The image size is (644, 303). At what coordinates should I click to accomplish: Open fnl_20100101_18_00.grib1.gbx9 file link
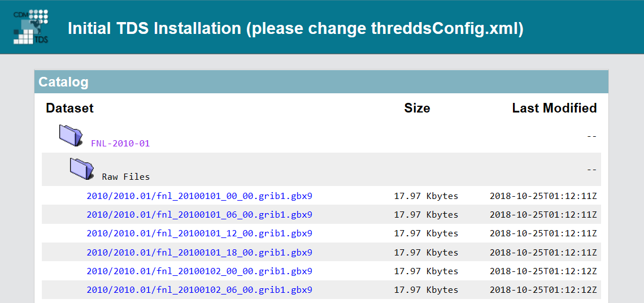[199, 253]
